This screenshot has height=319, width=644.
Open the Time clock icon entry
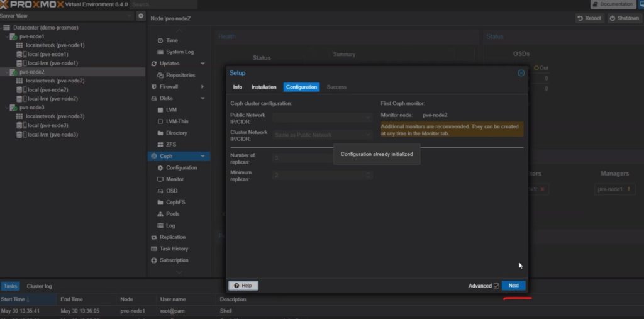(x=160, y=41)
